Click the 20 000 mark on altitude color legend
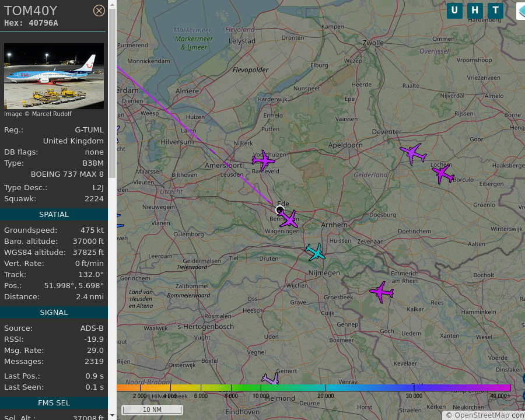525x420 pixels. [x=325, y=395]
